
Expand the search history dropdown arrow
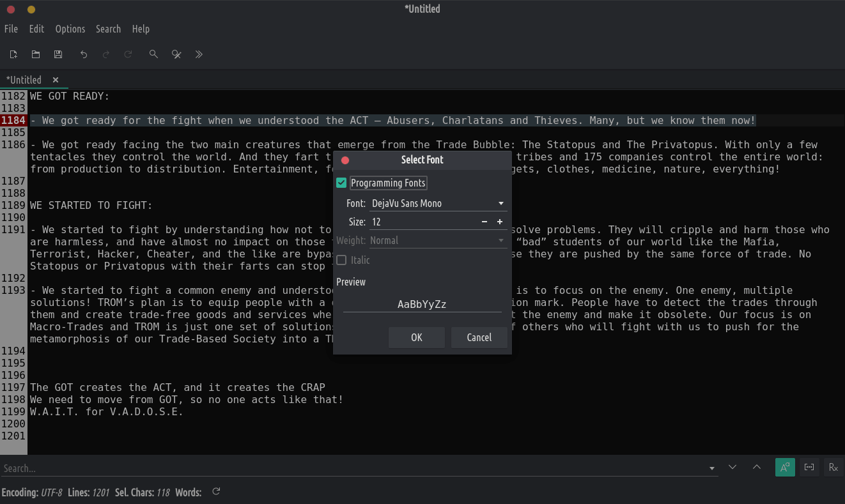click(x=712, y=468)
